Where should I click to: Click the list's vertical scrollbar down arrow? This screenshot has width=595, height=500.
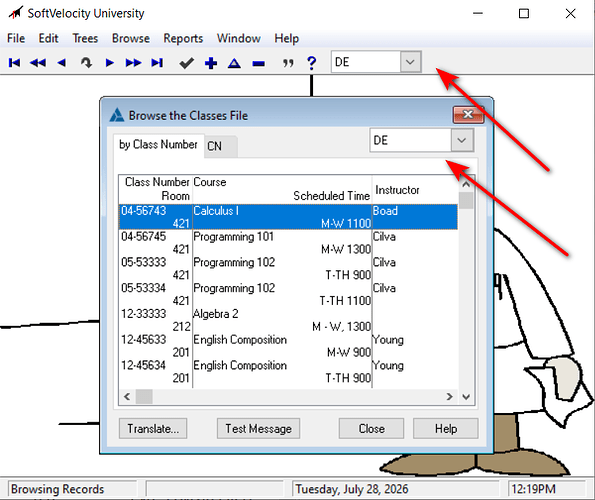466,397
